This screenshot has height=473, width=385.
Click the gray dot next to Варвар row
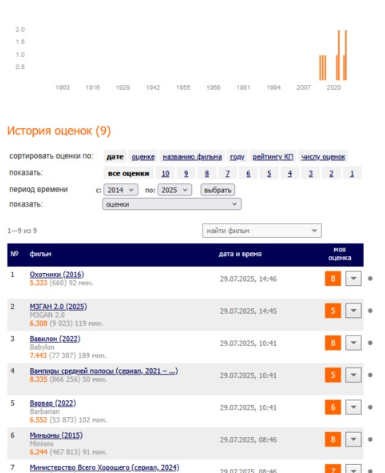[x=370, y=407]
